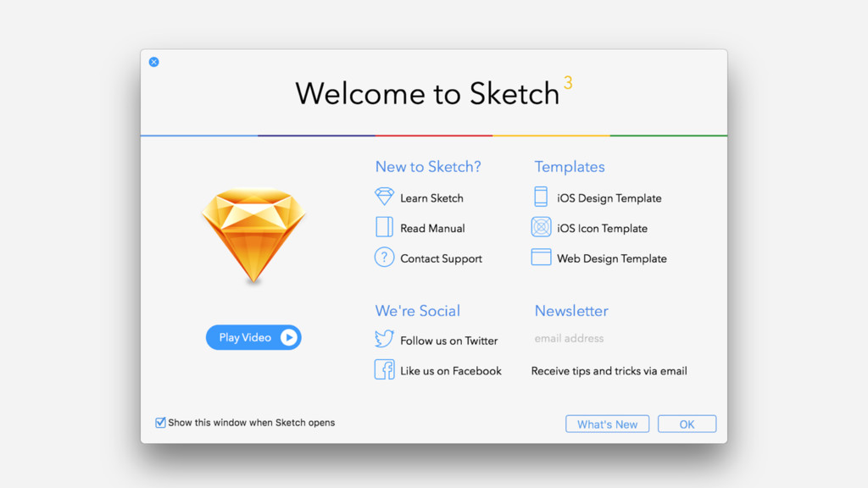Click the question mark icon for Contact Support
This screenshot has width=868, height=488.
[x=384, y=258]
